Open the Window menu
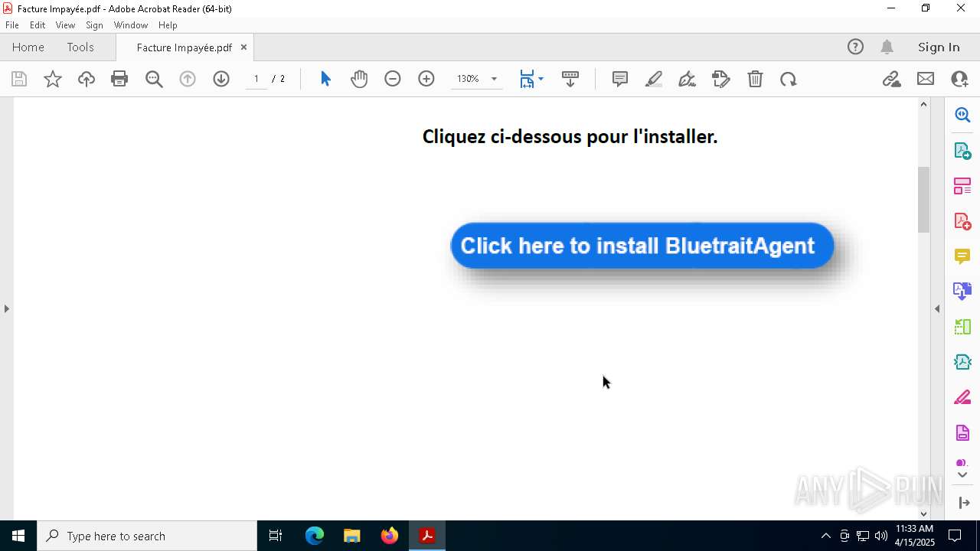 click(131, 25)
